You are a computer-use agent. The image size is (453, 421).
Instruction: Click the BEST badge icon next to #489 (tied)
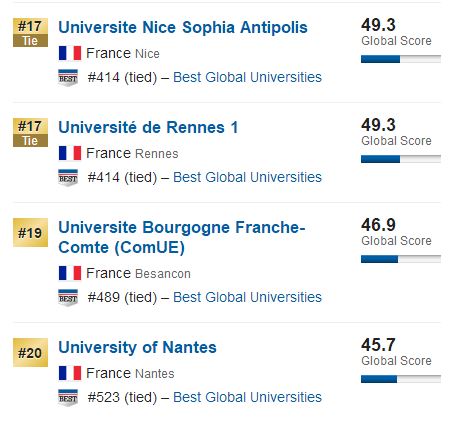pyautogui.click(x=68, y=298)
